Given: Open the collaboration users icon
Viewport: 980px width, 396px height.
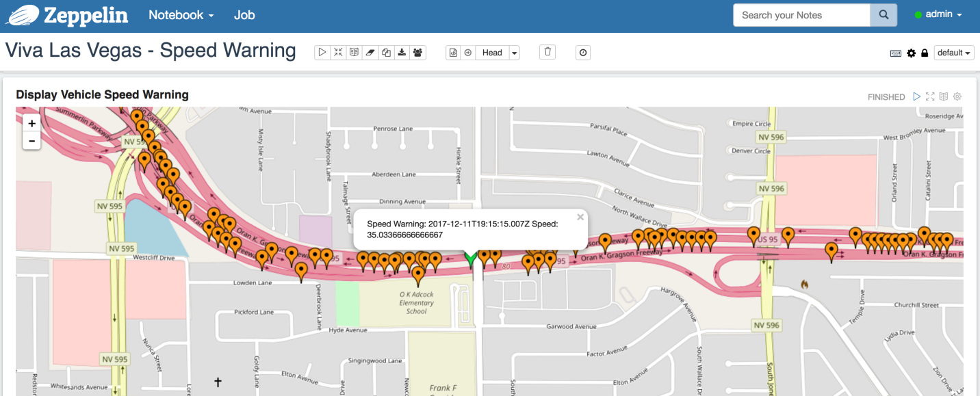Looking at the screenshot, I should [x=417, y=52].
